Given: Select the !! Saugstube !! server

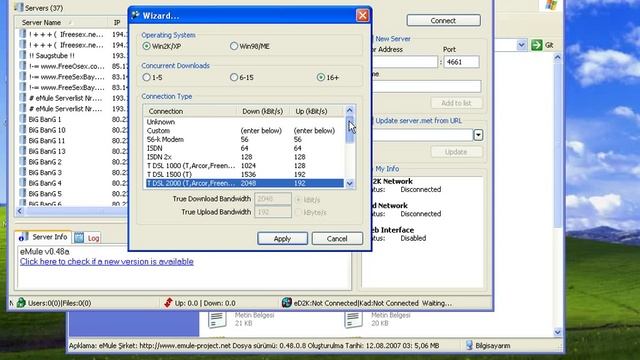Looking at the screenshot, I should [x=72, y=56].
